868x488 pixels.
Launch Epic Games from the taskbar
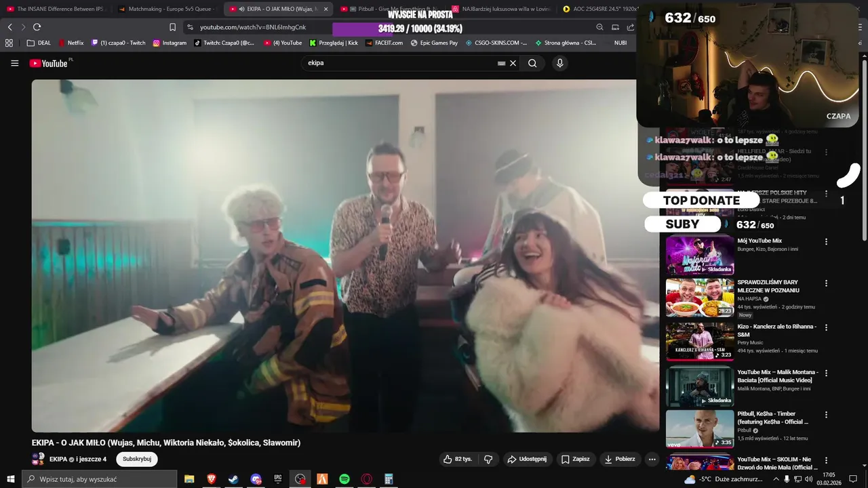point(278,479)
